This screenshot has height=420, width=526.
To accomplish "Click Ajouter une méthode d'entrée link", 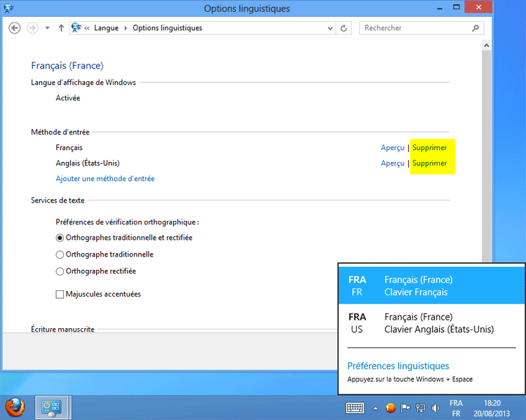I will 105,179.
